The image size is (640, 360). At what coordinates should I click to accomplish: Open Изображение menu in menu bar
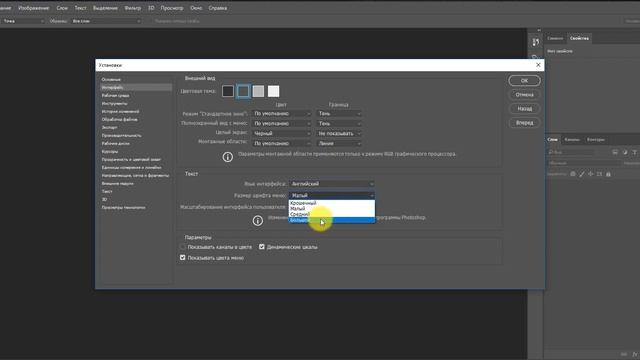(x=33, y=8)
